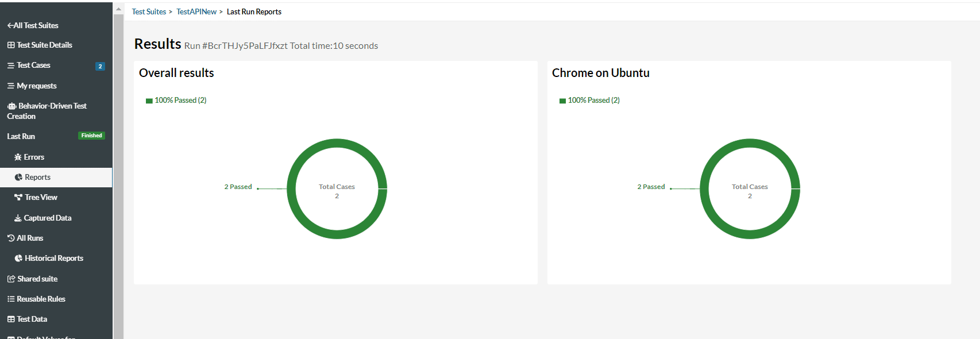The width and height of the screenshot is (980, 339).
Task: Click the Overall results donut ring
Action: click(x=337, y=143)
